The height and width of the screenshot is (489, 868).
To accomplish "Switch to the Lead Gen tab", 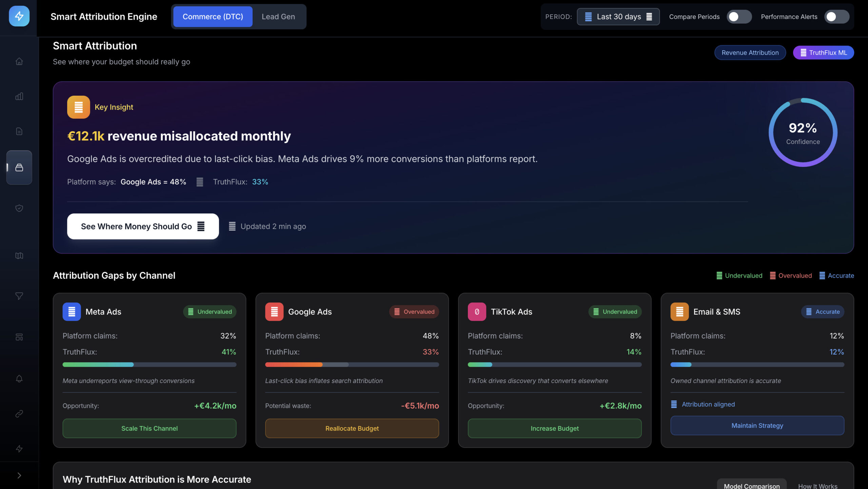I will [278, 17].
